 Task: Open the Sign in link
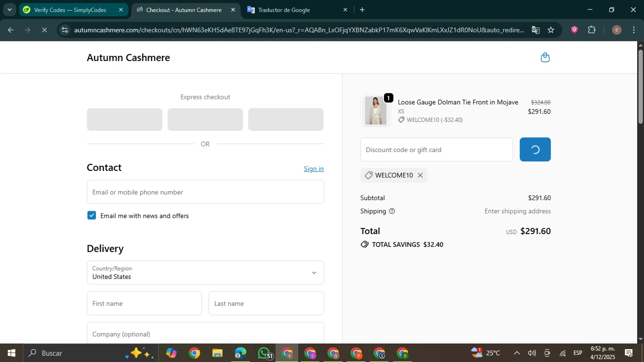[314, 169]
